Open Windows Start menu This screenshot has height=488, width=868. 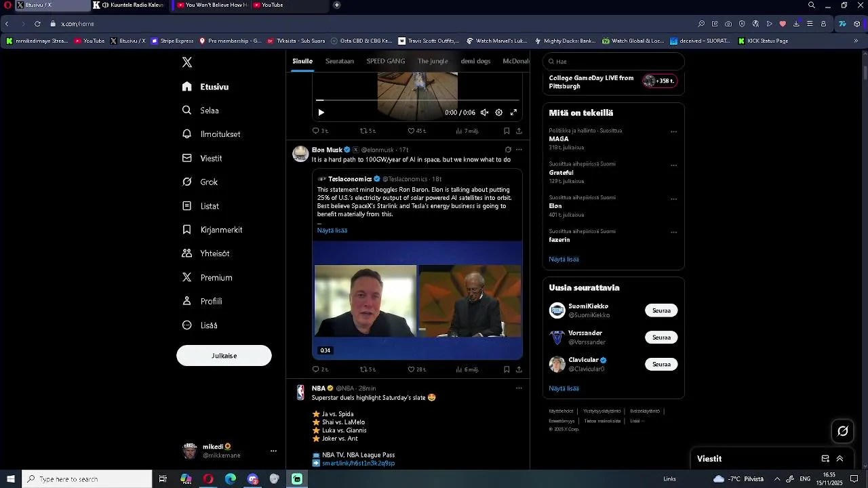[11, 479]
